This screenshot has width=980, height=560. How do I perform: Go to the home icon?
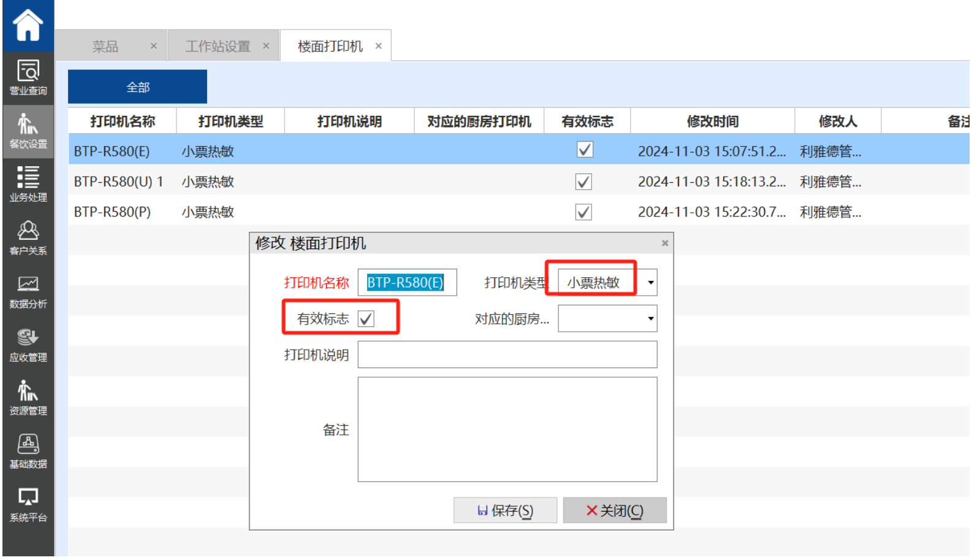tap(28, 25)
